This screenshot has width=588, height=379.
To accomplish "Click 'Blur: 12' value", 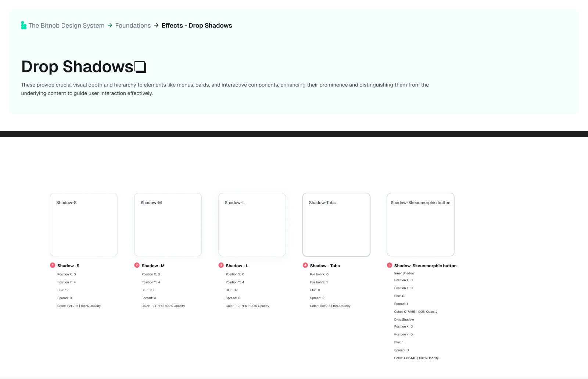I will click(63, 290).
